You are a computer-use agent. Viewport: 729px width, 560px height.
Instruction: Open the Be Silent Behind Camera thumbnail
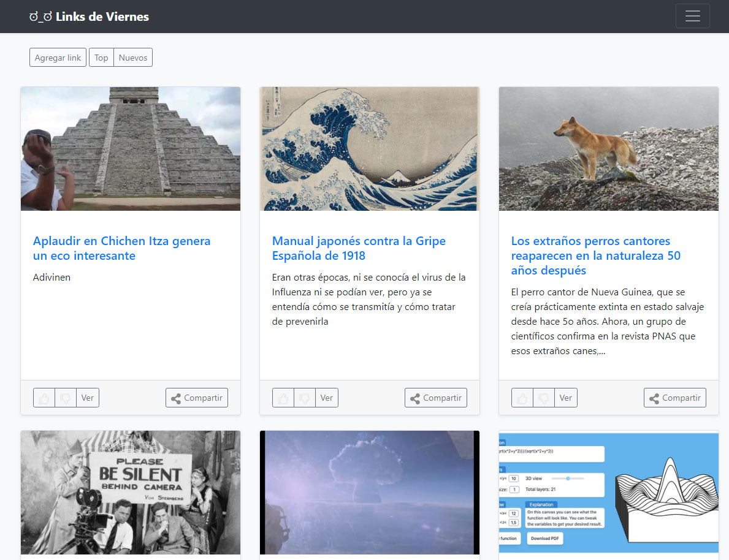131,492
